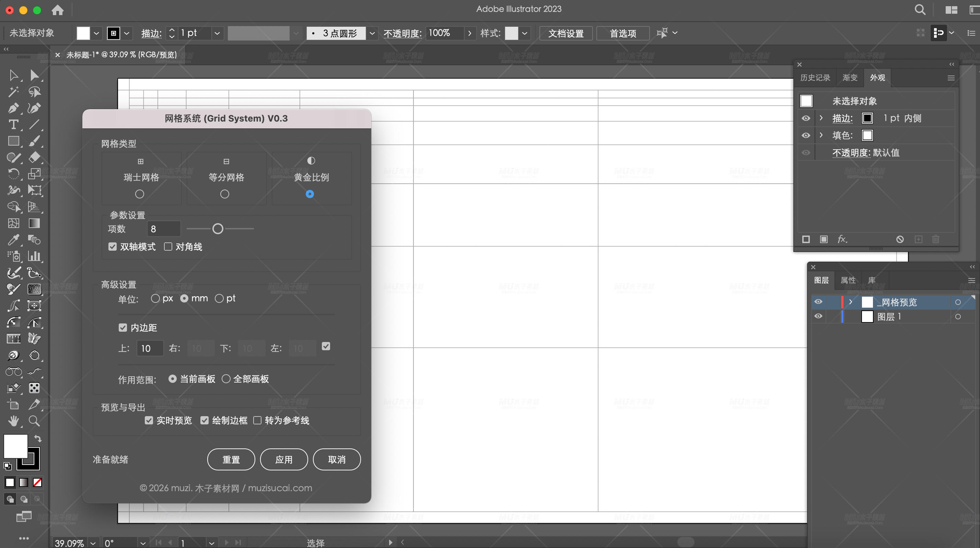Open the zoom level 39.09% dropdown

coord(93,543)
